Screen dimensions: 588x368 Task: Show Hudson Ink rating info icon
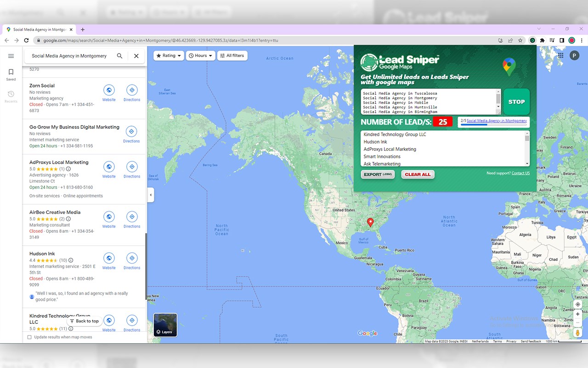tap(71, 260)
